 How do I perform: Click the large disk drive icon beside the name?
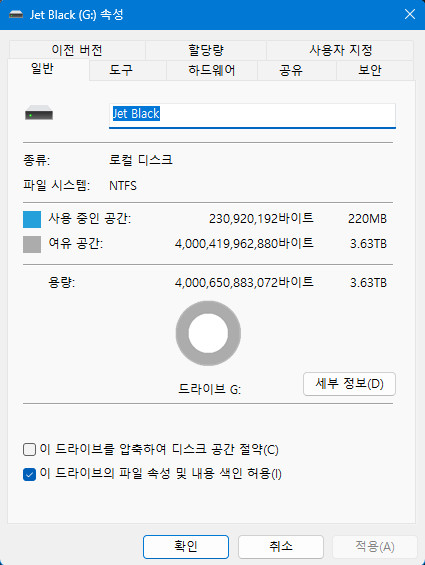pyautogui.click(x=39, y=113)
